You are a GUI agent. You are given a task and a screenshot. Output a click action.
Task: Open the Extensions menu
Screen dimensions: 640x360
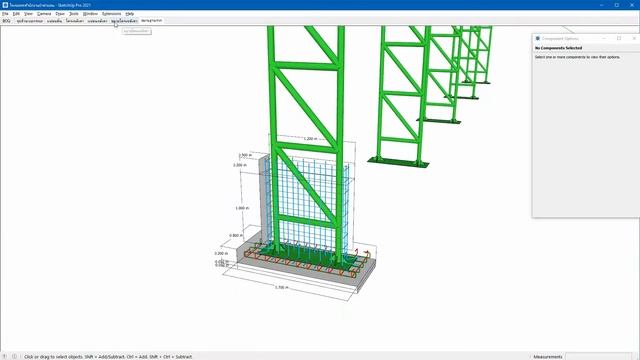[111, 13]
